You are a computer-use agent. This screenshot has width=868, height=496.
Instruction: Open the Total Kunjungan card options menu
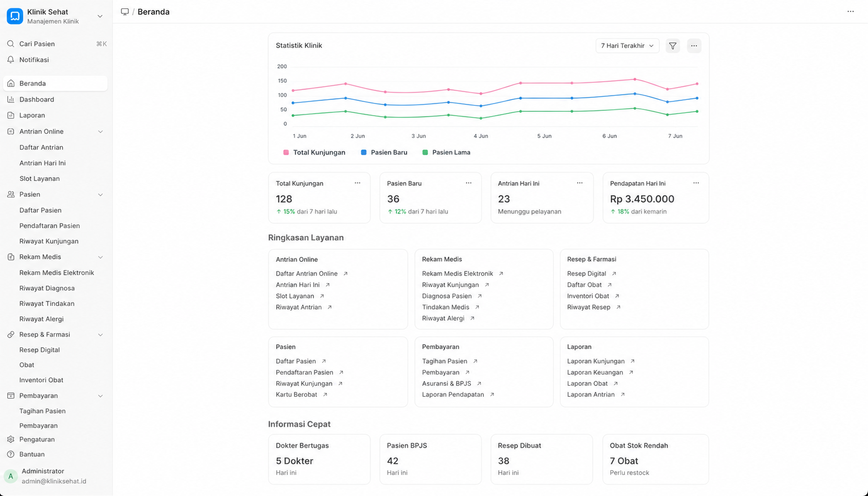click(357, 183)
